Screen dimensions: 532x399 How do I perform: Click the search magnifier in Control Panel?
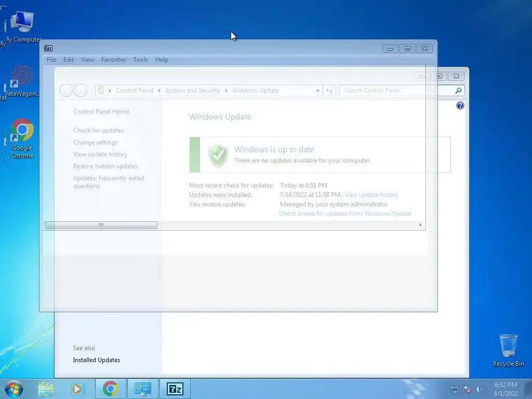click(x=458, y=90)
